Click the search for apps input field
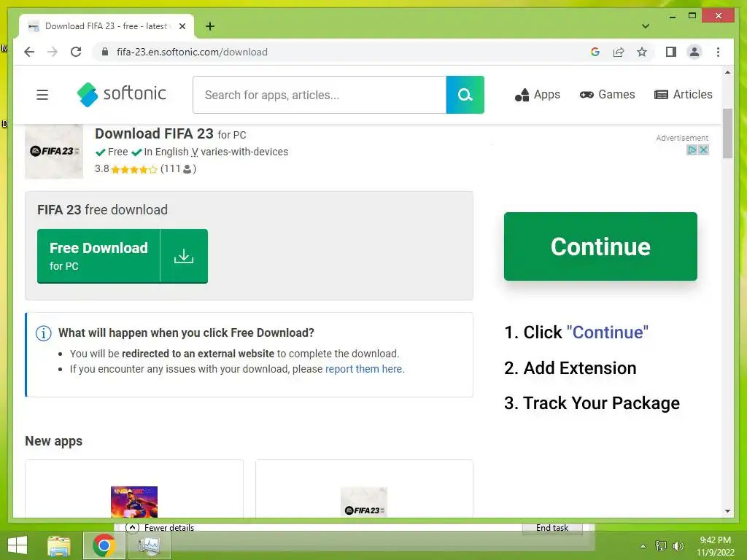The height and width of the screenshot is (560, 747). 320,95
